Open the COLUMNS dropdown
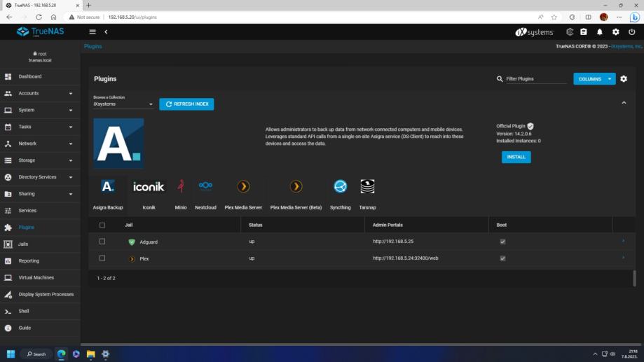The height and width of the screenshot is (362, 644). 594,79
